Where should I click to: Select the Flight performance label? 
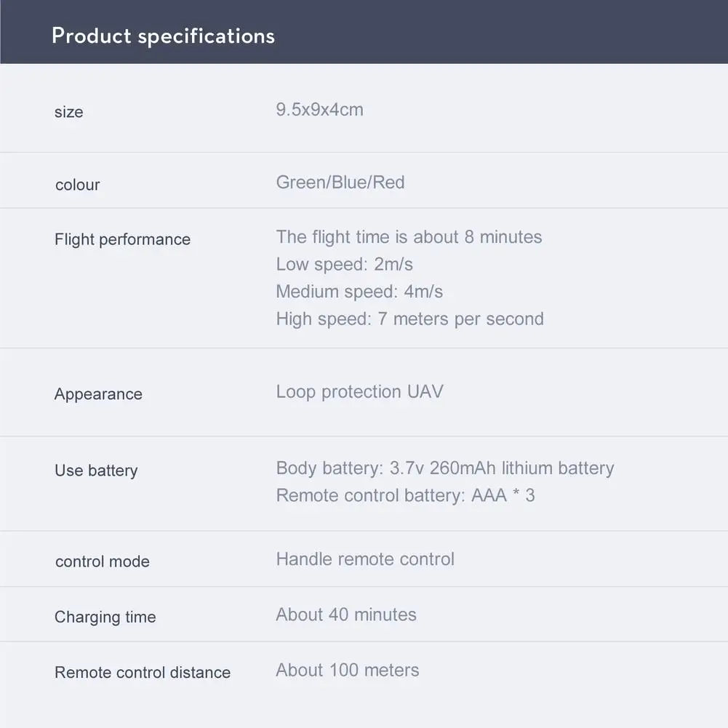[122, 239]
